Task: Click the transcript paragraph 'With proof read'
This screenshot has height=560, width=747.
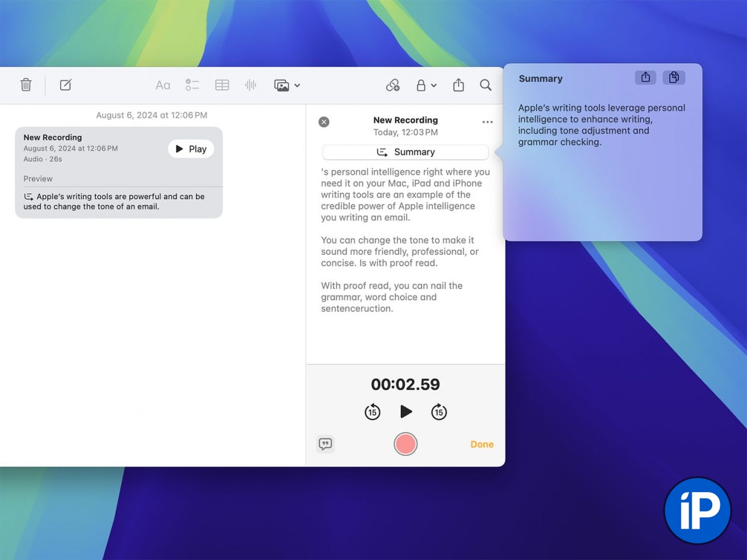Action: point(392,297)
